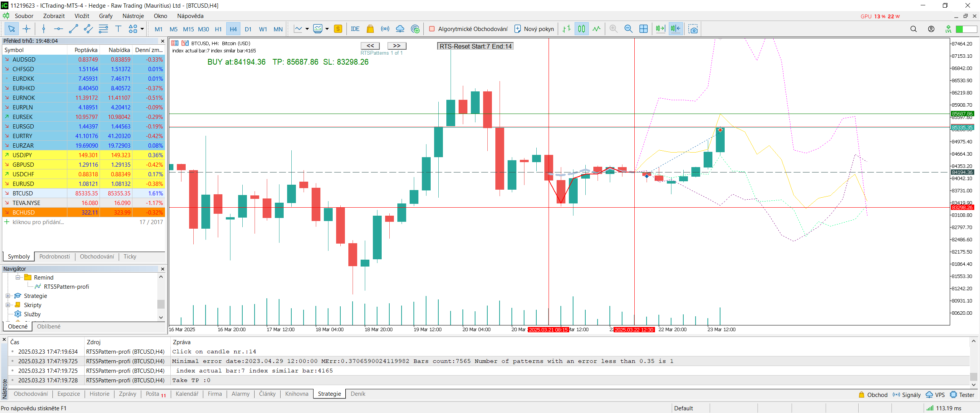This screenshot has width=980, height=413.
Task: Switch timeframe to M15
Action: click(x=188, y=29)
